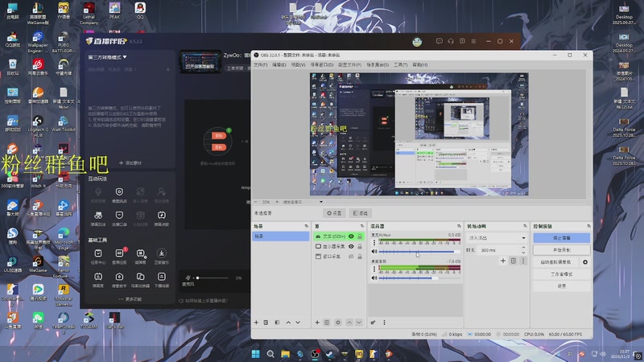Click 添加素材 in 直播伴侣
Viewport: 644px width, 362px height.
tap(130, 163)
